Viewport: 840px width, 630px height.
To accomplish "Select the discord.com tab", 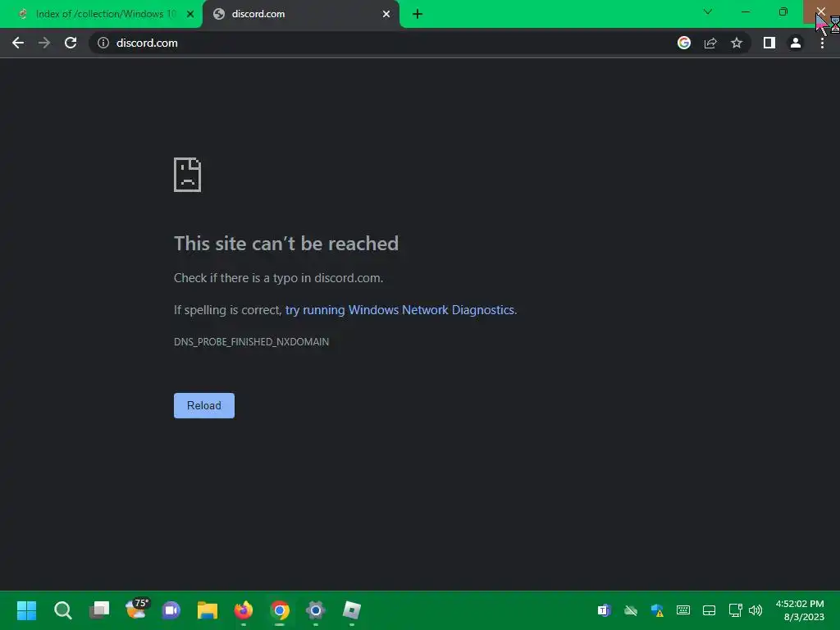I will tap(301, 14).
